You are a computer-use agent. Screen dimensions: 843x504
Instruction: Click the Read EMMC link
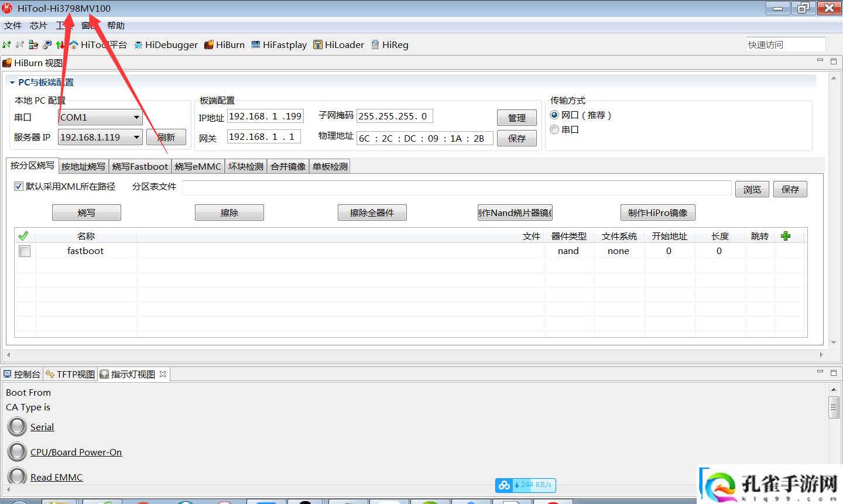[57, 477]
